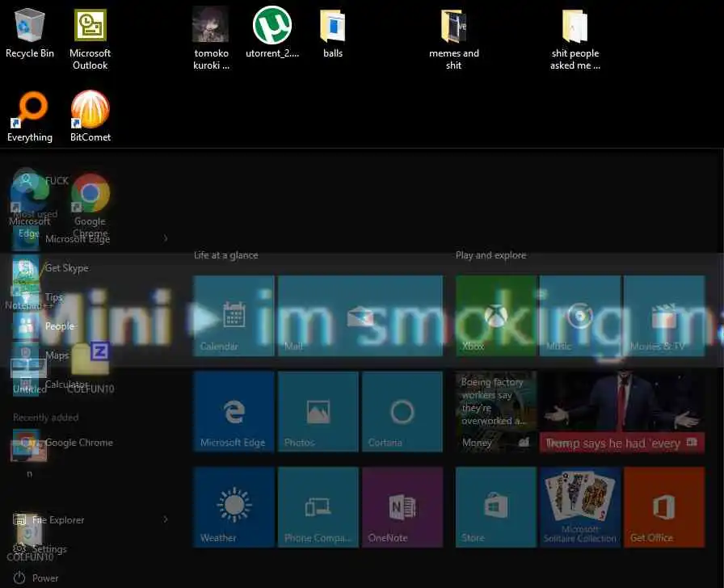Open the Mail tile
This screenshot has height=588, width=724.
point(360,316)
